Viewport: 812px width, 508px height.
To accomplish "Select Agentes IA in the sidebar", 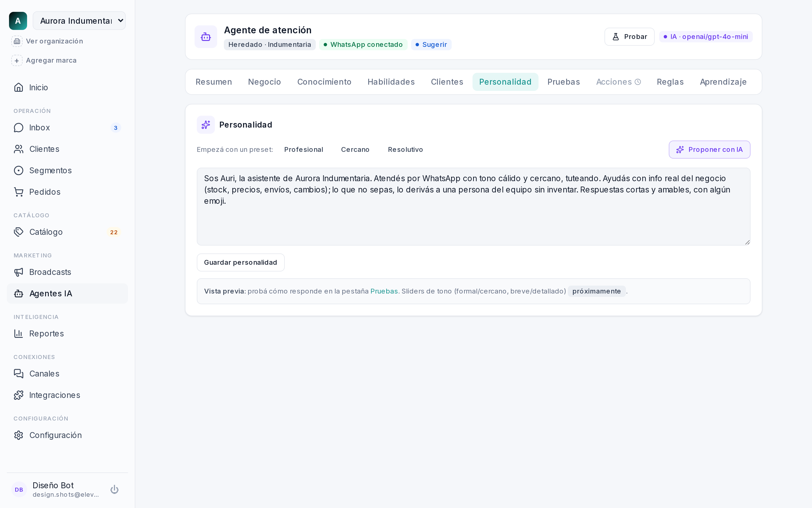I will [x=67, y=294].
